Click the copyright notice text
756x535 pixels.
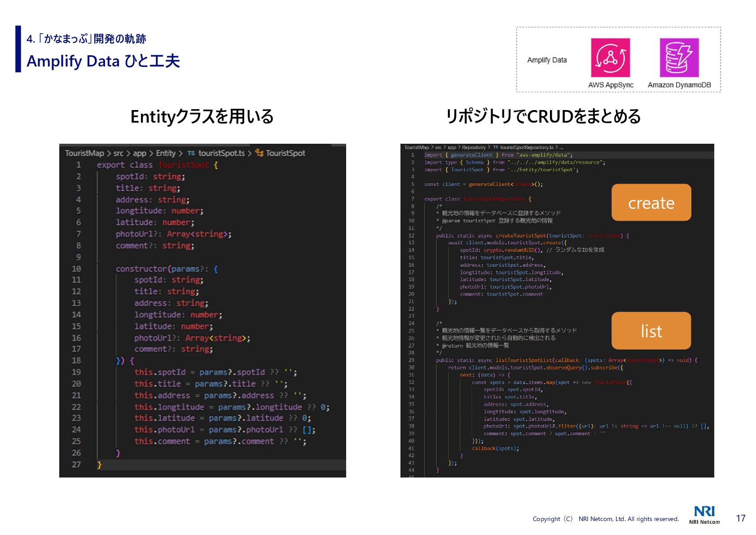click(606, 519)
